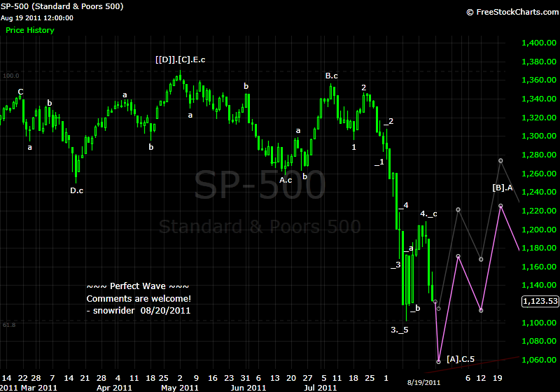Click the snowrider 08/20/2011 signature text
Screen dimensions: 560x392
(142, 311)
